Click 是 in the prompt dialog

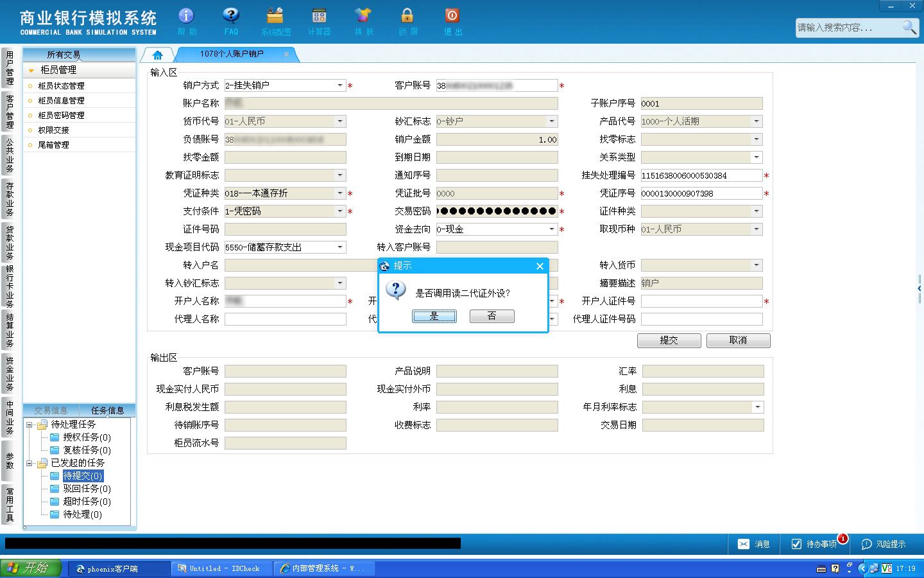point(434,316)
